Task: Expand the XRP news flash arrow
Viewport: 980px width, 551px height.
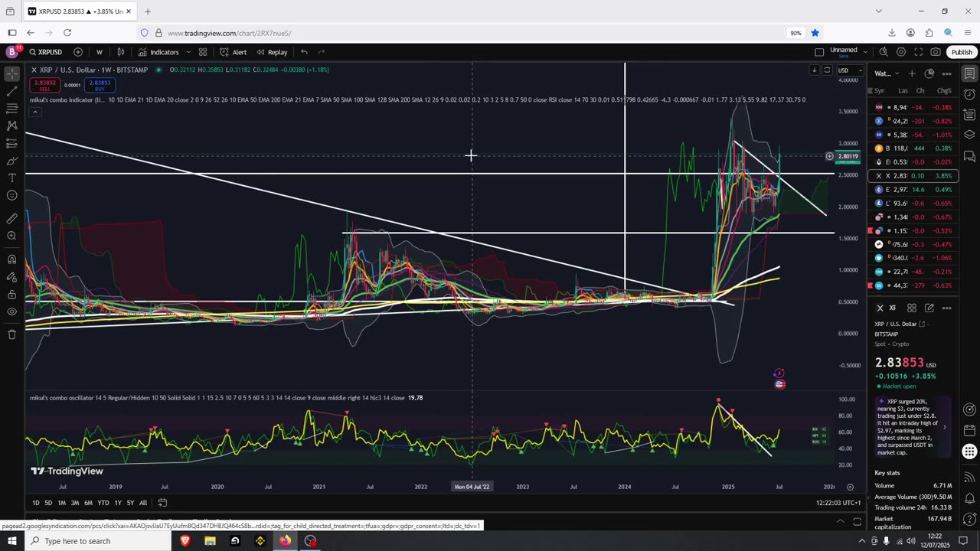Action: click(x=944, y=427)
